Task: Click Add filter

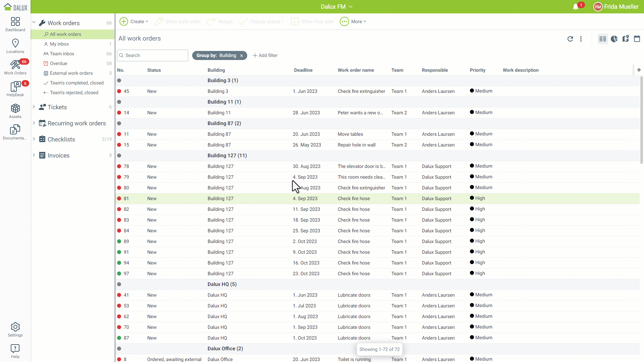Action: (x=265, y=55)
